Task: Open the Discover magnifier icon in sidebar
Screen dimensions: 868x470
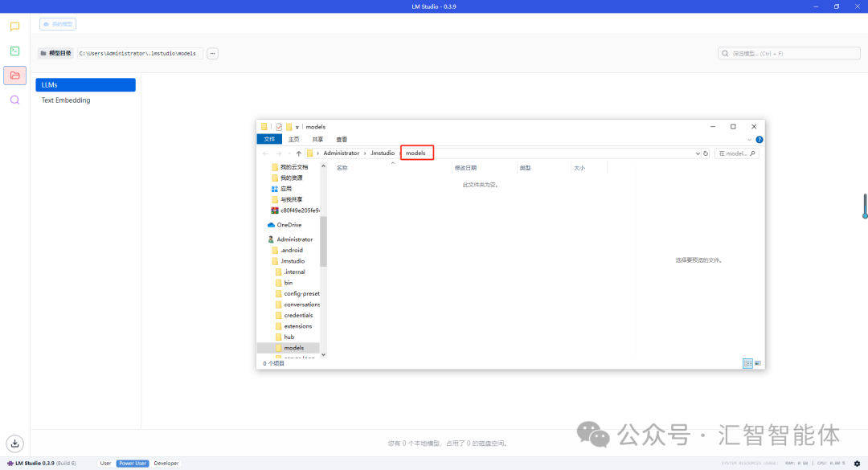Action: tap(15, 100)
